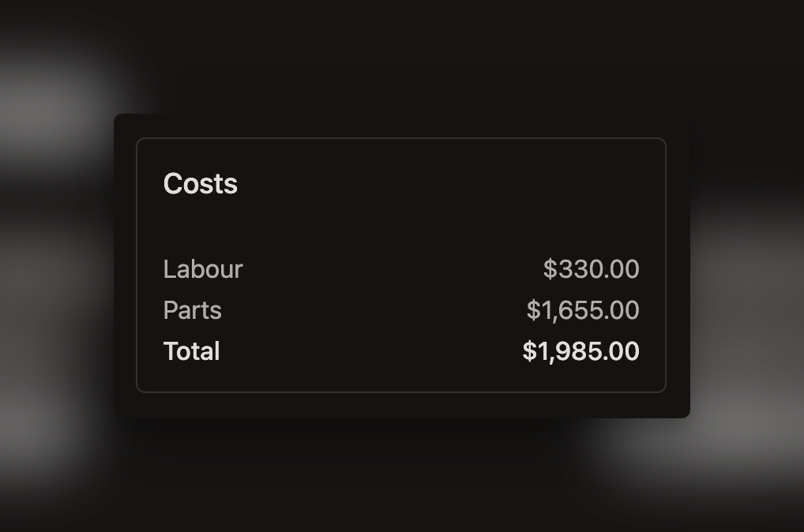Click the Costs heading
Viewport: 804px width, 532px height.
tap(199, 183)
